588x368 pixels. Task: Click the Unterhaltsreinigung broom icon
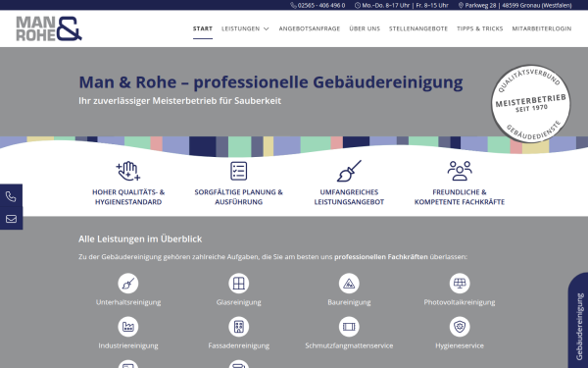coord(128,284)
